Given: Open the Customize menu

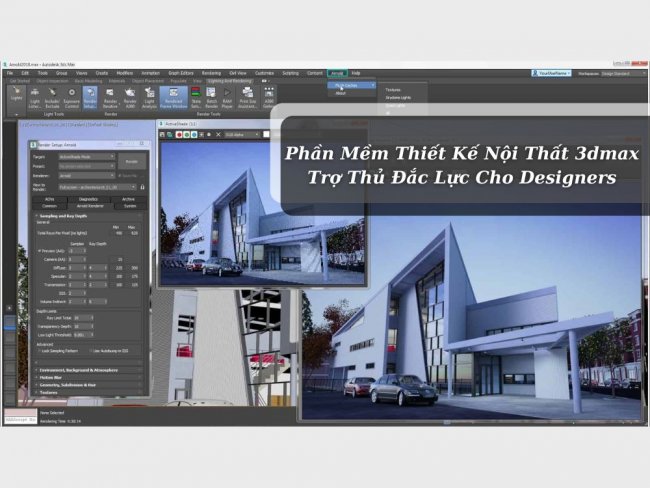Looking at the screenshot, I should pos(264,73).
